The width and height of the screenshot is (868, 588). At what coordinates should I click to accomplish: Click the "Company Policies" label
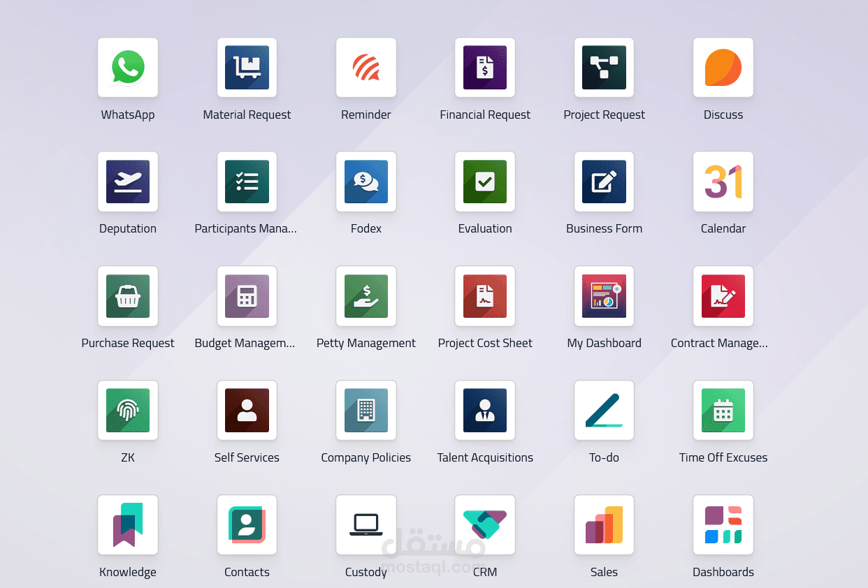click(366, 457)
